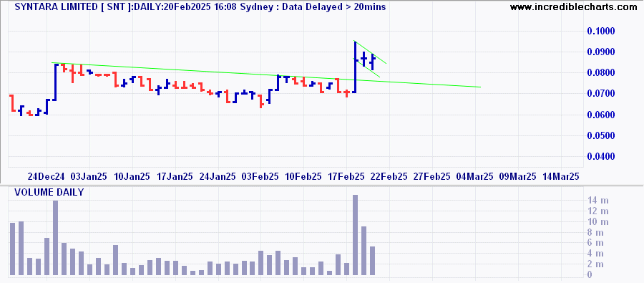The width and height of the screenshot is (644, 283).
Task: Click the VOLUME DAILY panel heading
Action: pos(49,192)
